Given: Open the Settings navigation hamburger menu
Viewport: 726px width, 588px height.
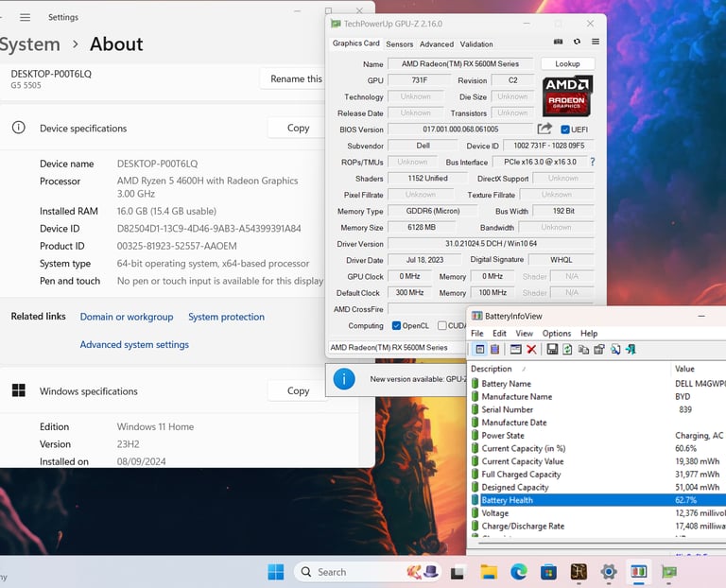Looking at the screenshot, I should 25,17.
